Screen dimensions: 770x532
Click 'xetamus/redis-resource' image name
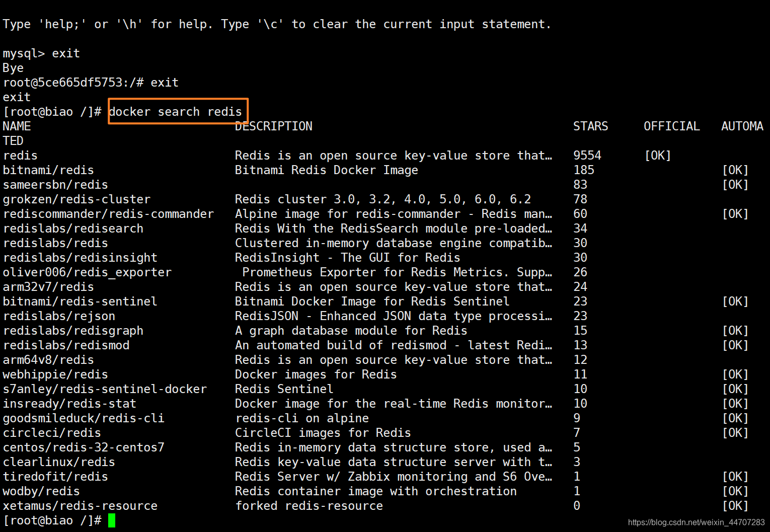80,506
